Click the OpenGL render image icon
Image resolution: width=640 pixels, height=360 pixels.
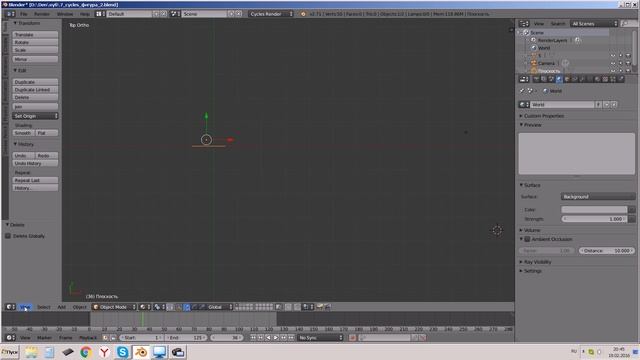320,307
